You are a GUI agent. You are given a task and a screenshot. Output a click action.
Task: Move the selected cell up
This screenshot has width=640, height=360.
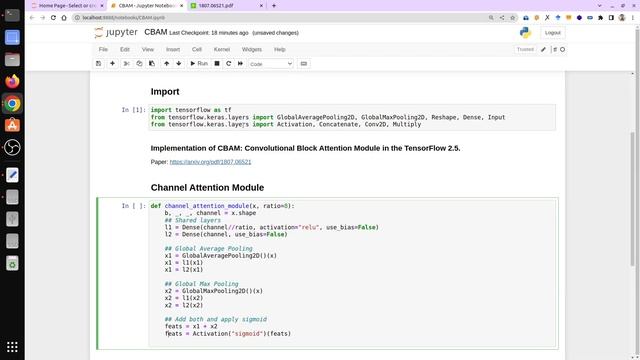click(x=167, y=64)
